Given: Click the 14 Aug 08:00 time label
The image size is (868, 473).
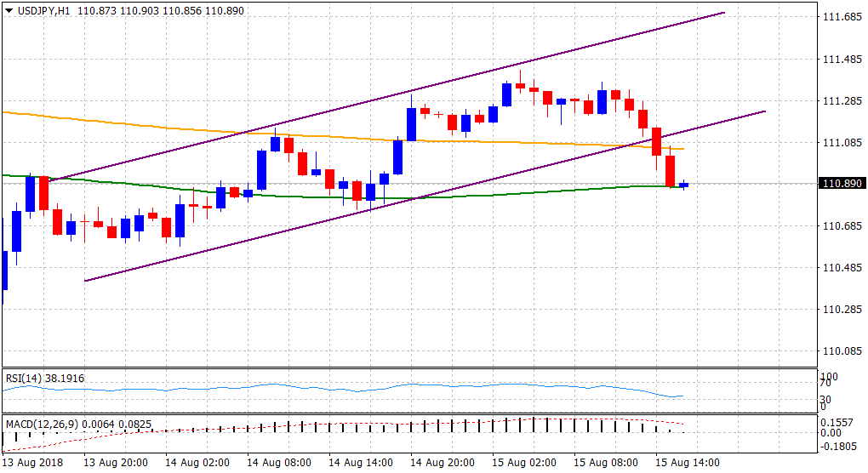Looking at the screenshot, I should click(277, 463).
